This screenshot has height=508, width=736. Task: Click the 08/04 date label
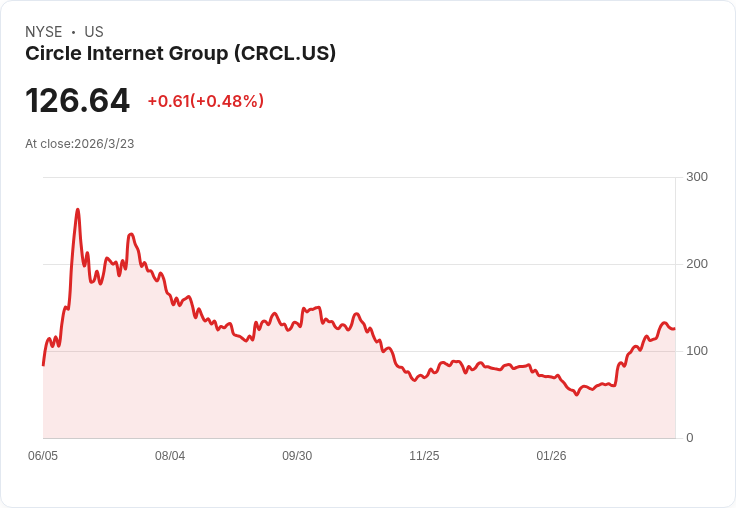coord(170,455)
